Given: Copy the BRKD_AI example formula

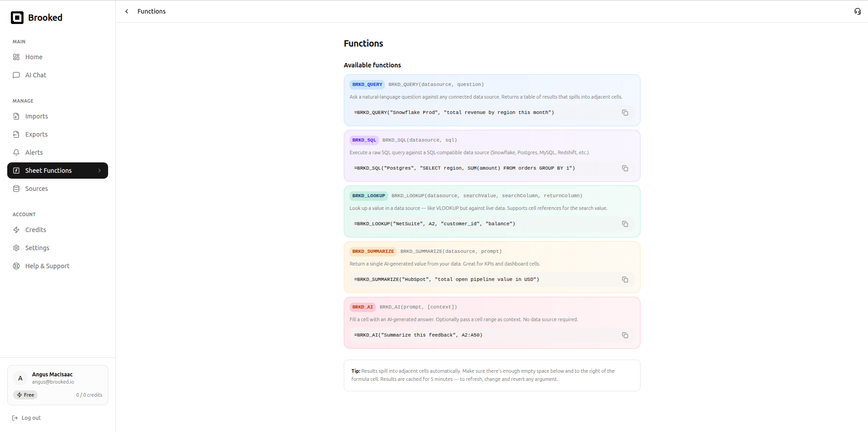Looking at the screenshot, I should pyautogui.click(x=625, y=335).
